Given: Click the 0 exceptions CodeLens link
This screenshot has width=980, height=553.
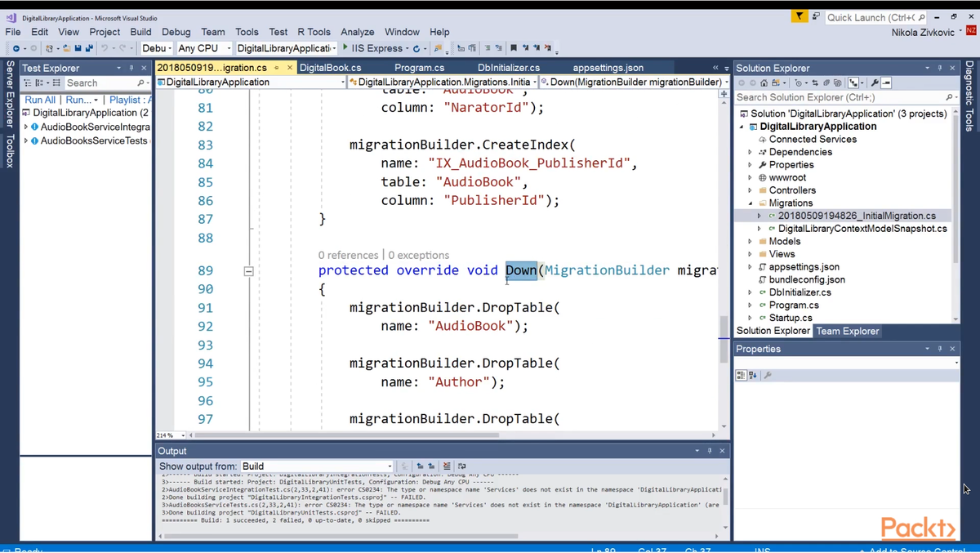Looking at the screenshot, I should 418,255.
